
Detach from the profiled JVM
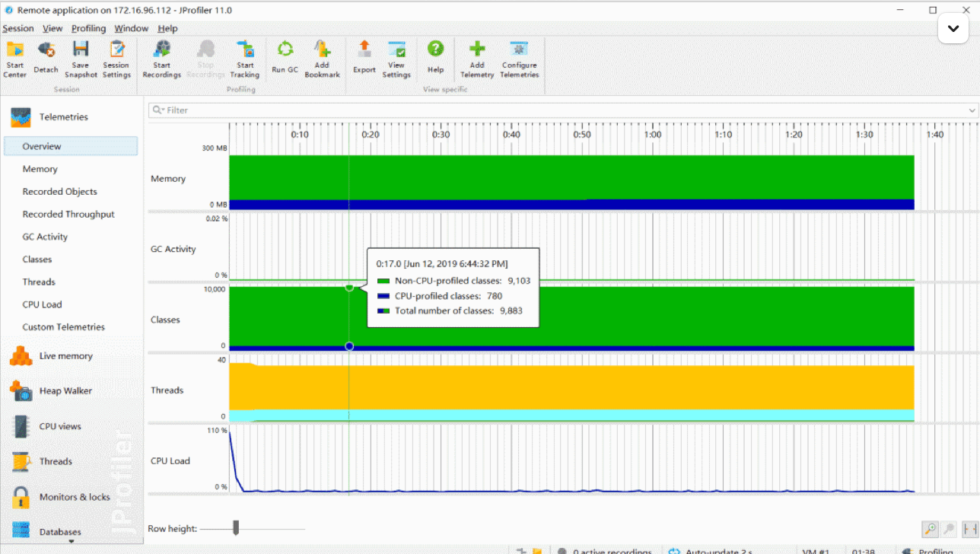[46, 50]
